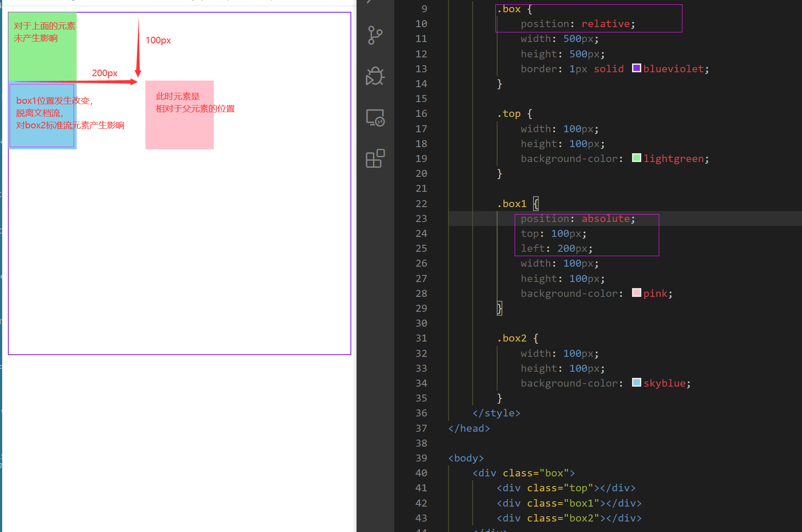The height and width of the screenshot is (532, 802).
Task: Open the Source Control view
Action: pos(375,35)
